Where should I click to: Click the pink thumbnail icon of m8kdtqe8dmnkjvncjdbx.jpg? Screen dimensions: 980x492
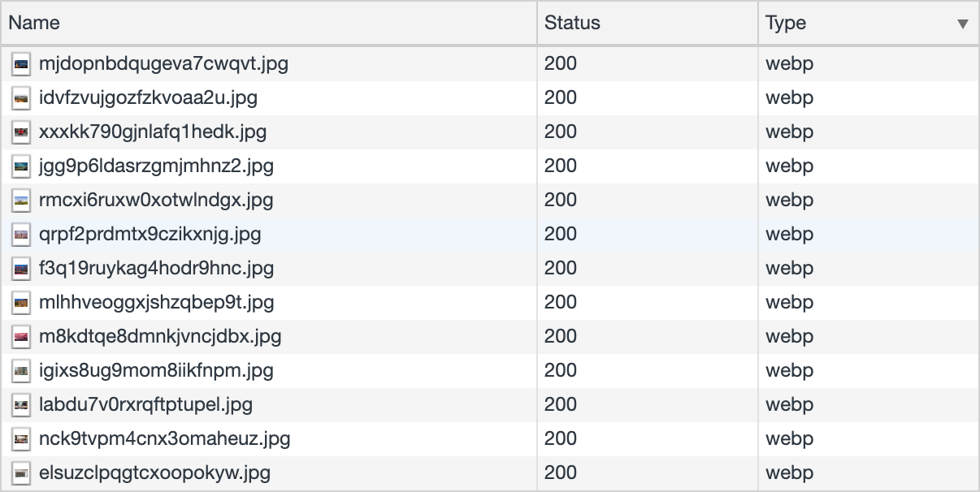pyautogui.click(x=21, y=337)
